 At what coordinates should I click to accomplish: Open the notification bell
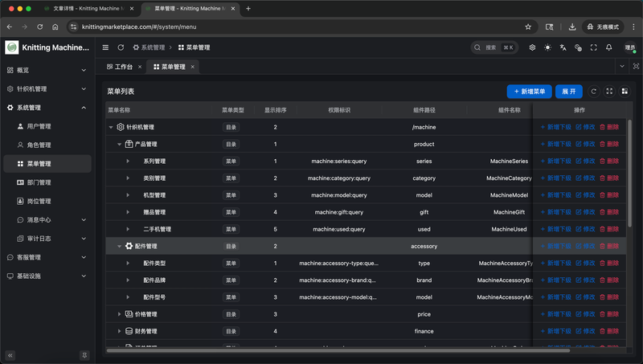(609, 47)
